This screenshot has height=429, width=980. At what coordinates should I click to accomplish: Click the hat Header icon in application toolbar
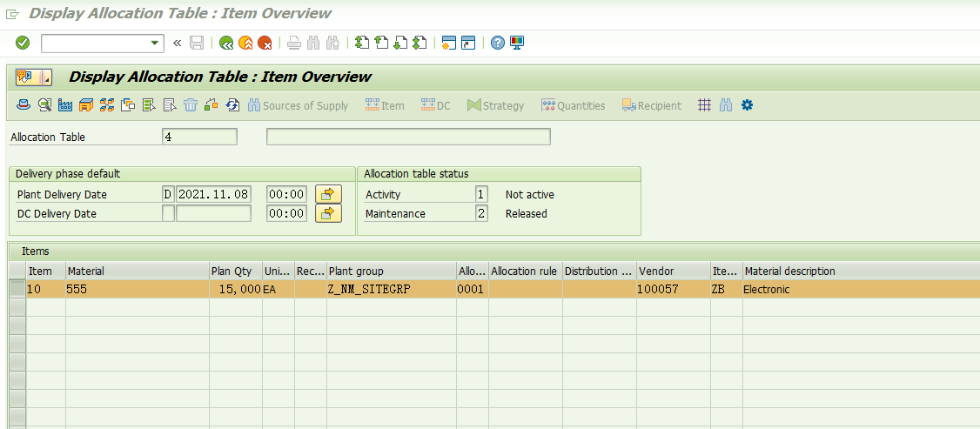23,105
